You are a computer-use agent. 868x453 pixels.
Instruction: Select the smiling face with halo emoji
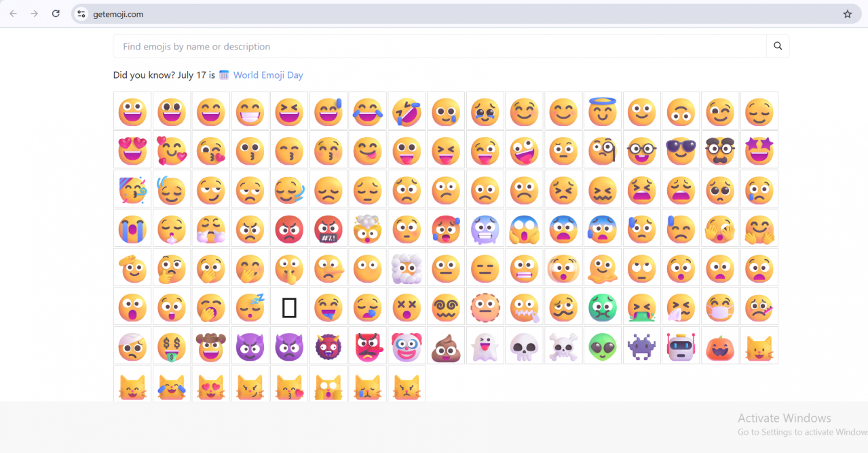coord(603,111)
